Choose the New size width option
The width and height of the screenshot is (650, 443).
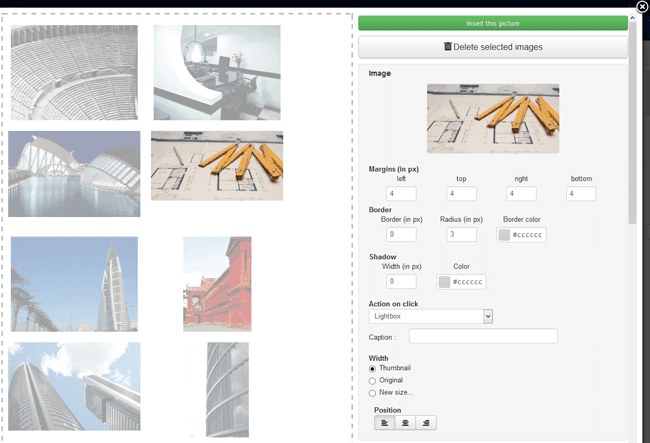click(373, 393)
